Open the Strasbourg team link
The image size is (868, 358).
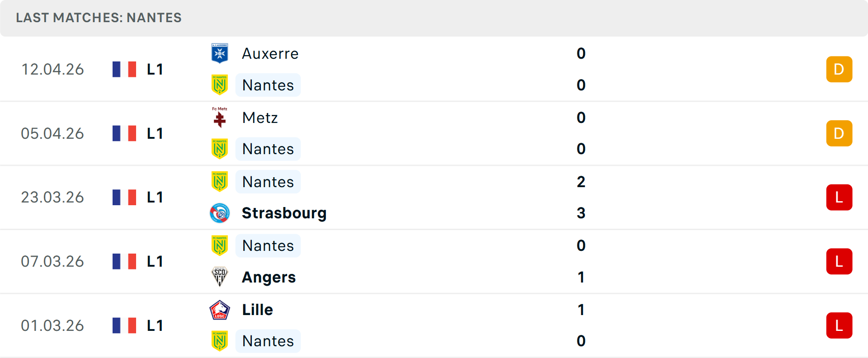click(284, 213)
